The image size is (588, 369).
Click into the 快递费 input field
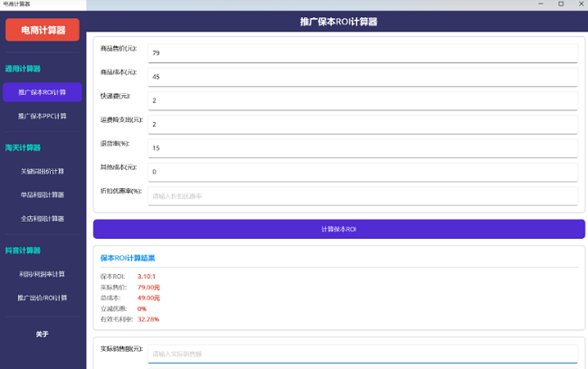[x=362, y=100]
